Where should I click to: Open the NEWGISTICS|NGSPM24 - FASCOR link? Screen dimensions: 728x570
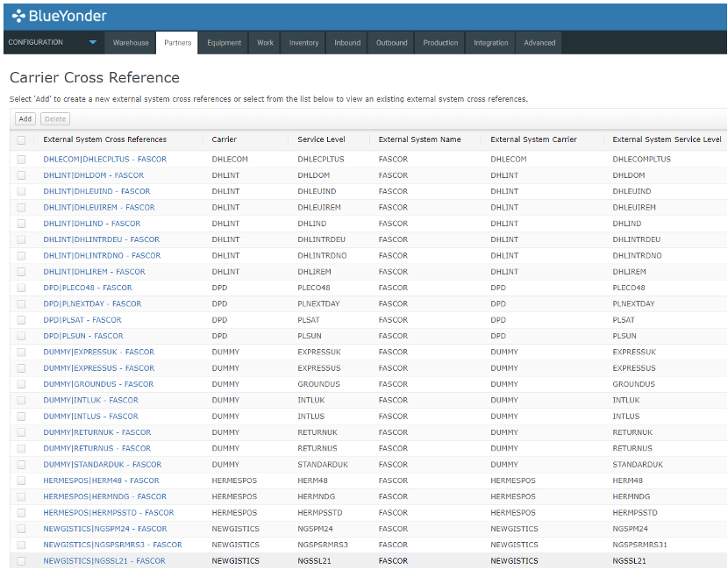coord(105,529)
